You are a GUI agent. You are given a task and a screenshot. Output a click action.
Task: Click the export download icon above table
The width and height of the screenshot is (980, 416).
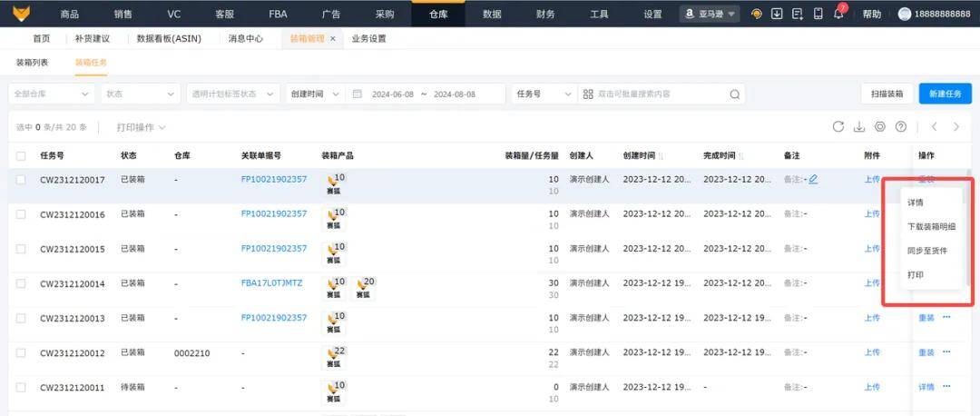(859, 127)
